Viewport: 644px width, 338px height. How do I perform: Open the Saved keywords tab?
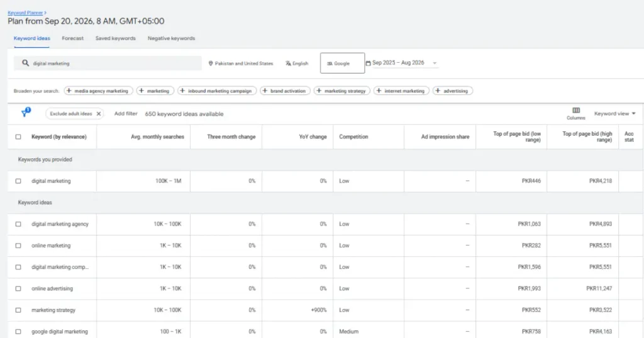click(116, 38)
